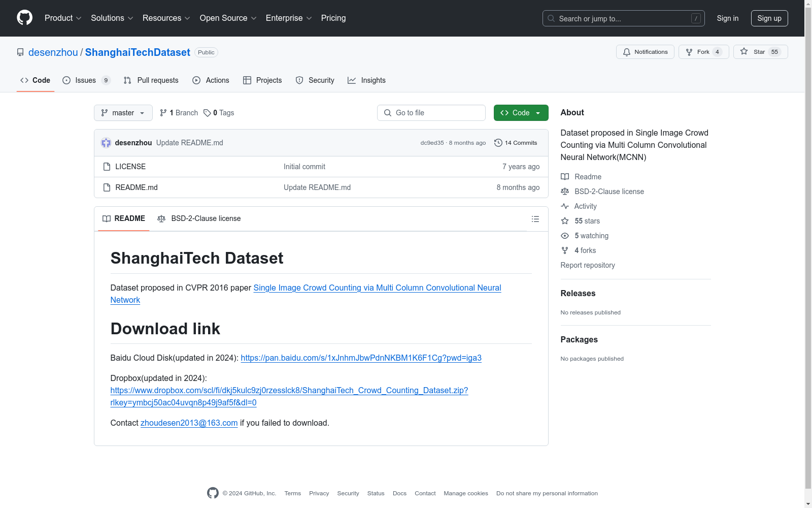
Task: Star the ShanghaiTechDataset repository
Action: (760, 52)
